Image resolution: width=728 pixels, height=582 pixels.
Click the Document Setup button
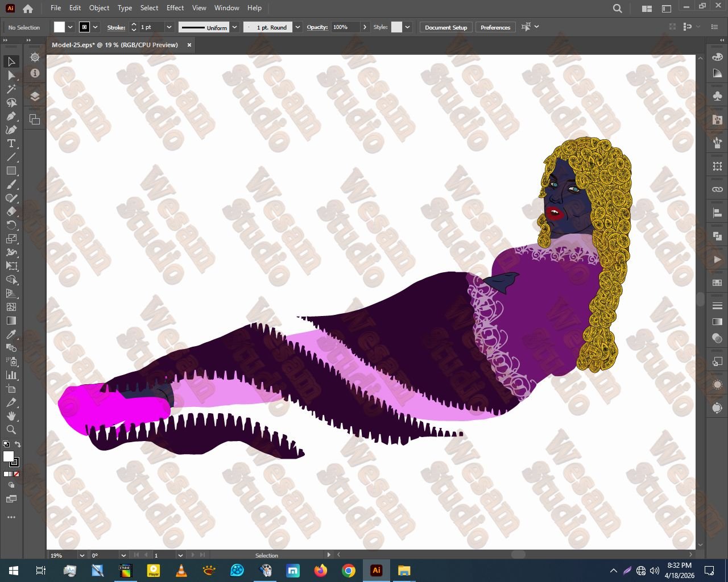(x=446, y=27)
